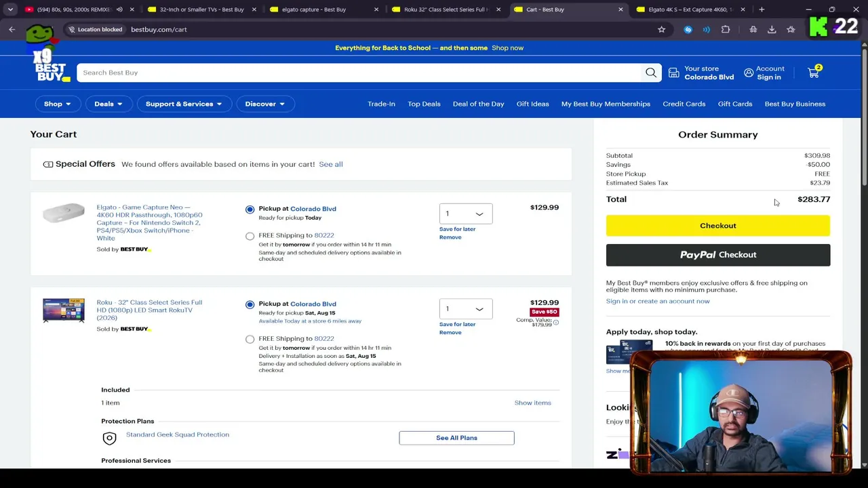Click ZIP code 80222 under Elgato shipping
868x488 pixels.
point(324,235)
